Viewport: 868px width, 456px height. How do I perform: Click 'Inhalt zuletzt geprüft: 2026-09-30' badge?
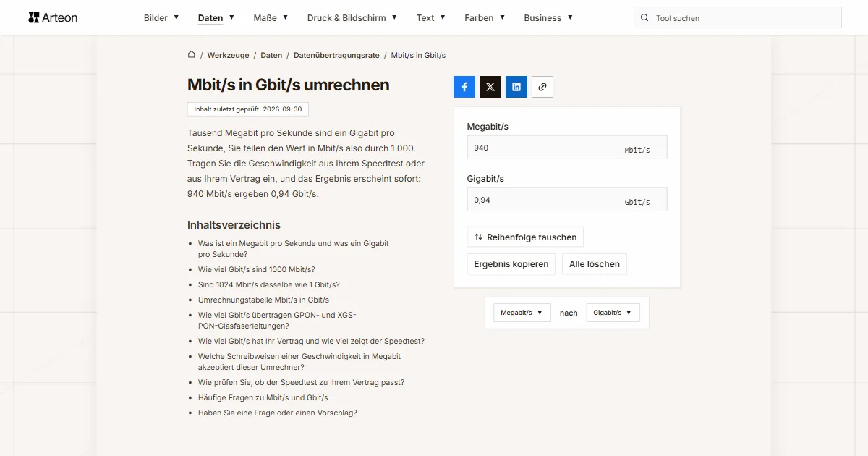pyautogui.click(x=248, y=109)
